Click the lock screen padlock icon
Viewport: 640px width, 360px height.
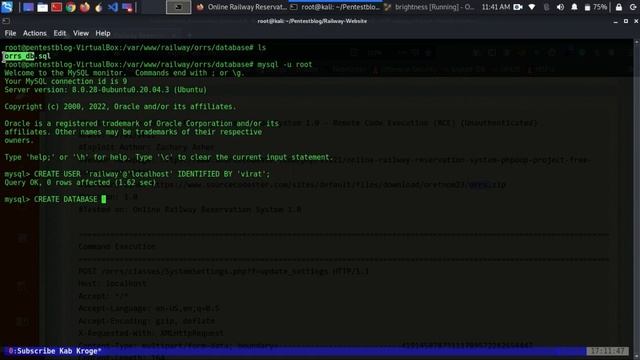(619, 7)
